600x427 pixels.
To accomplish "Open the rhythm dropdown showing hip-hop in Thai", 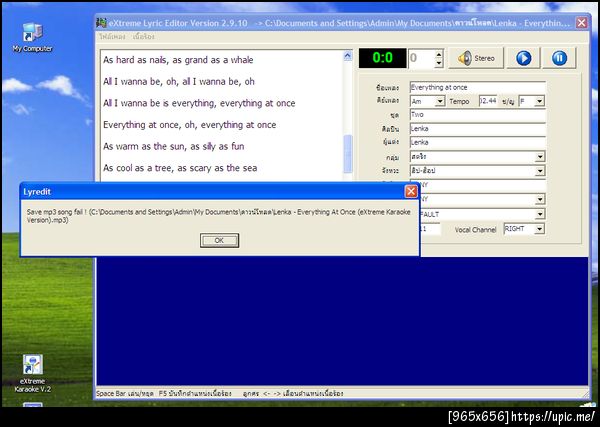I will coord(540,171).
